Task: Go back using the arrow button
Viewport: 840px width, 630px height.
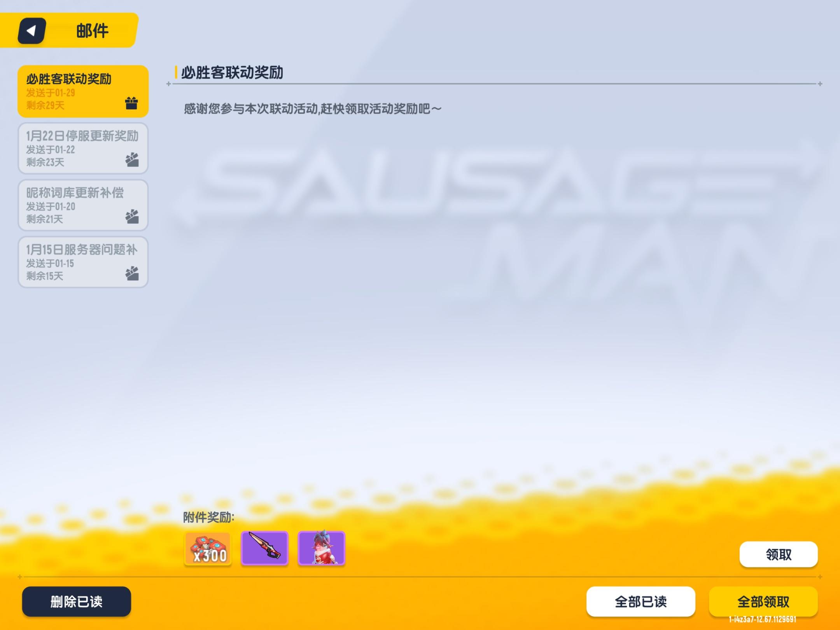Action: [x=32, y=31]
